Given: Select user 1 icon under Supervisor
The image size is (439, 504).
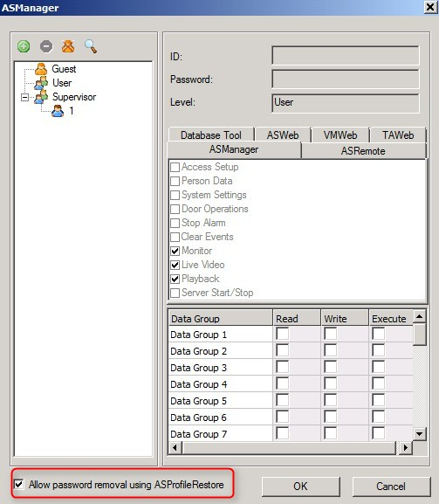Looking at the screenshot, I should [x=58, y=111].
